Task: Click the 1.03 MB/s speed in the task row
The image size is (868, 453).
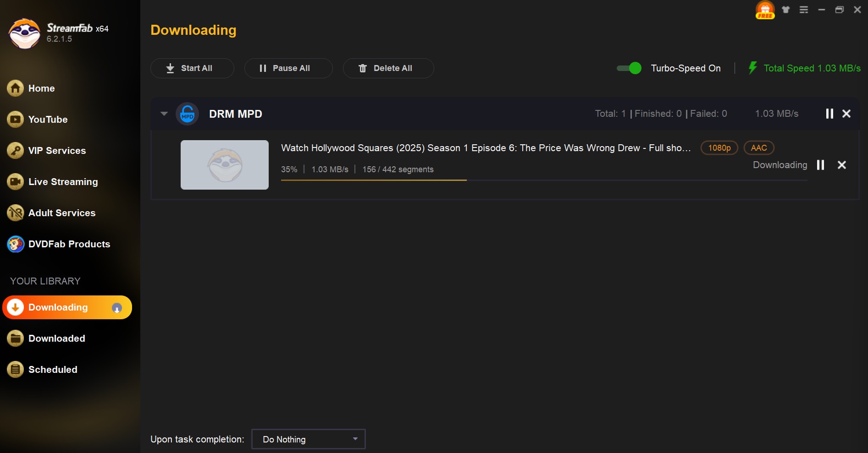Action: coord(330,169)
